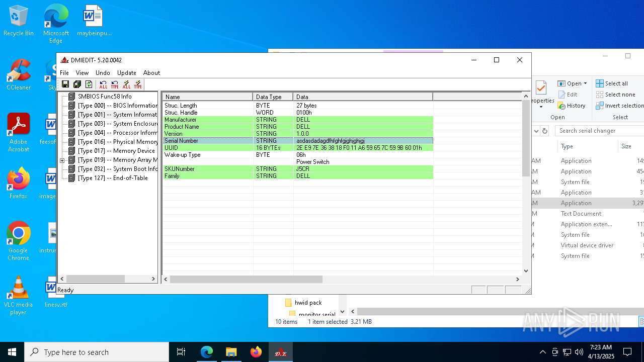Click Select none in File Explorer
Screen dimensions: 644x362
616,95
